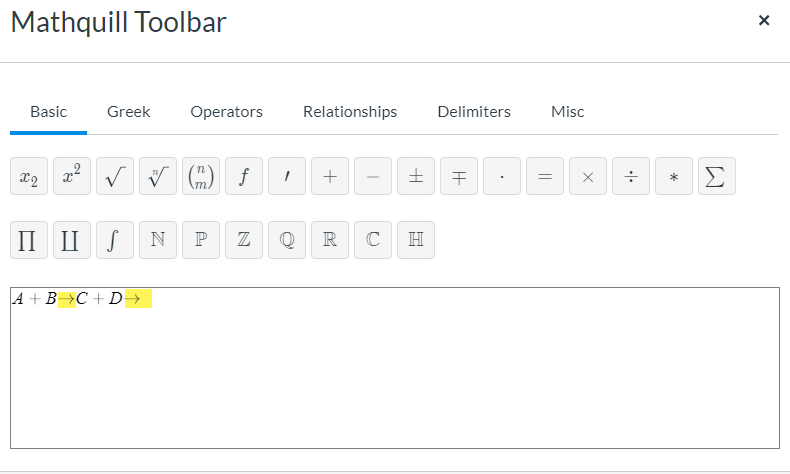Insert the superscript exponent symbol

(71, 177)
